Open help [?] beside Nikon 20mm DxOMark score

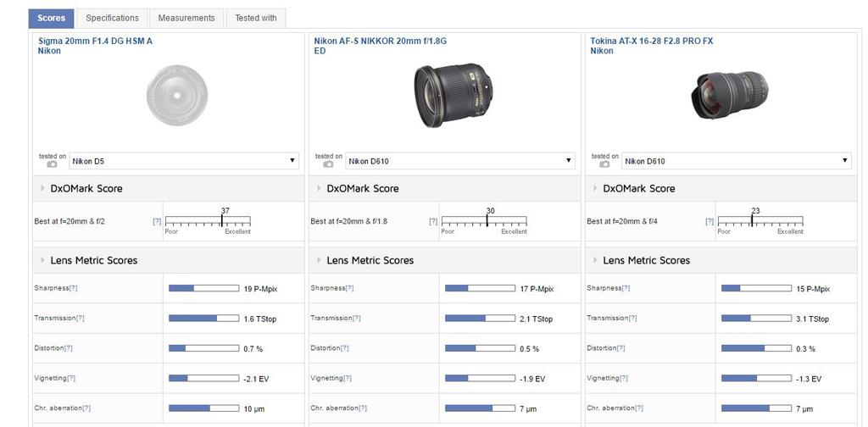coord(433,221)
